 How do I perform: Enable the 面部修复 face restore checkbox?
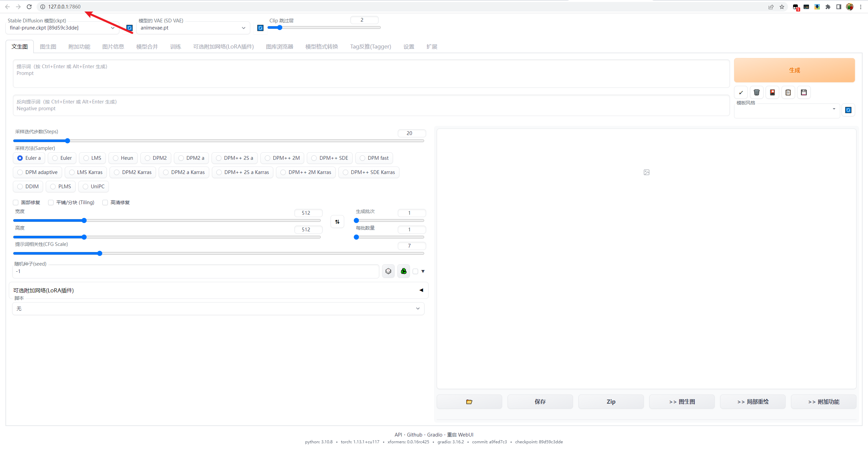coord(16,202)
